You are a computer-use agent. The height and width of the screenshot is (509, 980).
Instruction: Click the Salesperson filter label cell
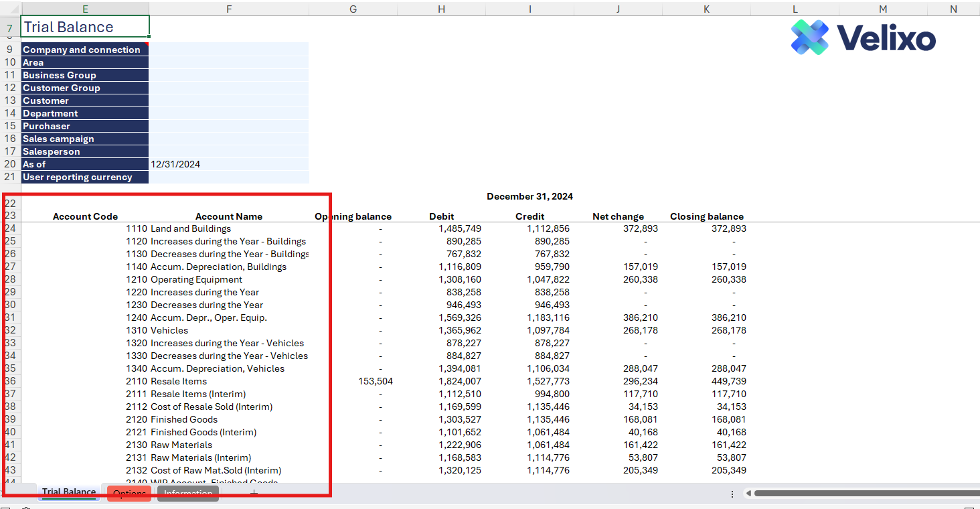(85, 151)
